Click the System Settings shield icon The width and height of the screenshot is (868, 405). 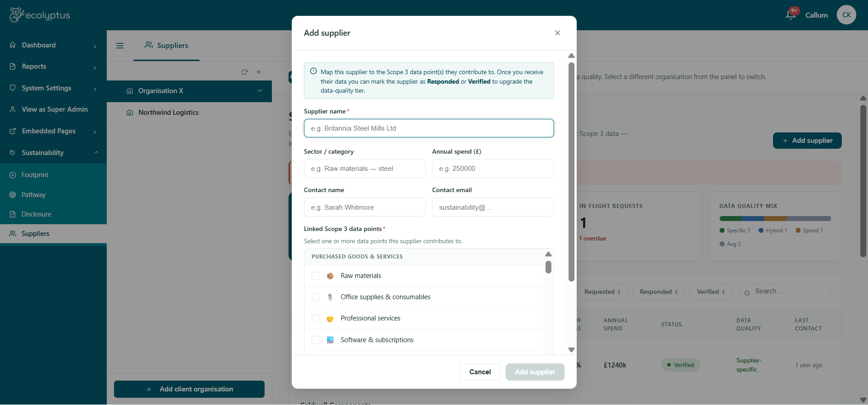click(13, 88)
